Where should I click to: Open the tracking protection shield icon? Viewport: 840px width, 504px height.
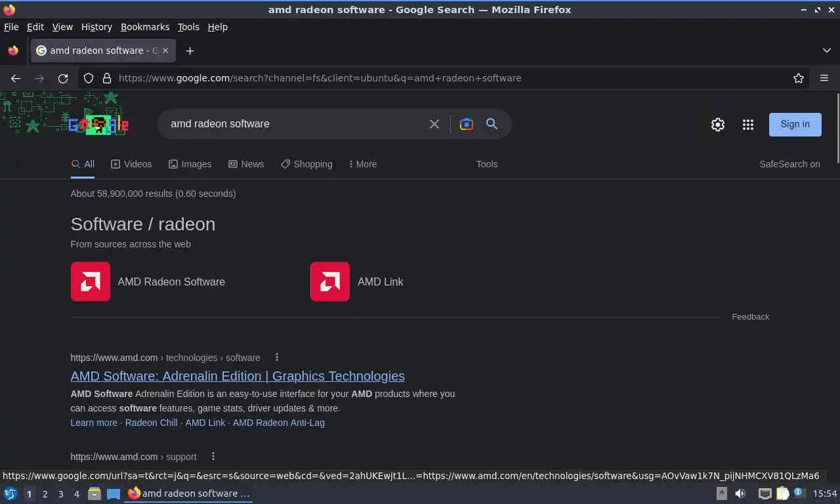89,78
